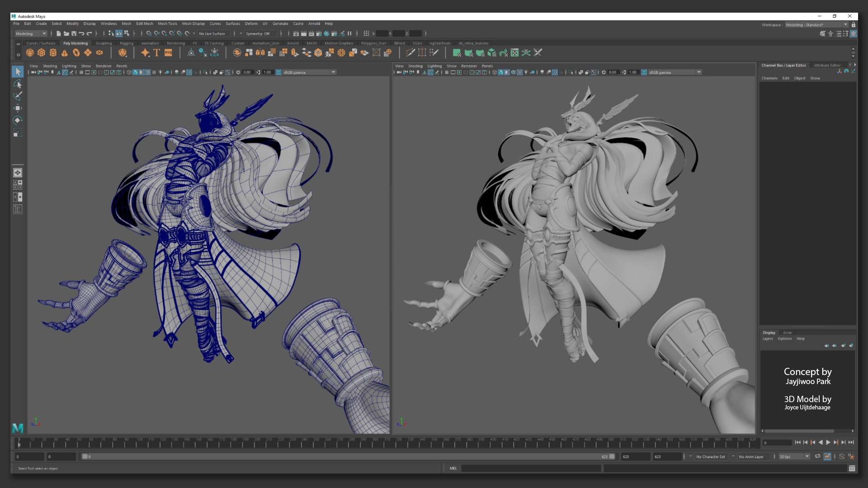Create a polygon disc from the shelf
Image resolution: width=868 pixels, height=488 pixels.
pos(99,53)
